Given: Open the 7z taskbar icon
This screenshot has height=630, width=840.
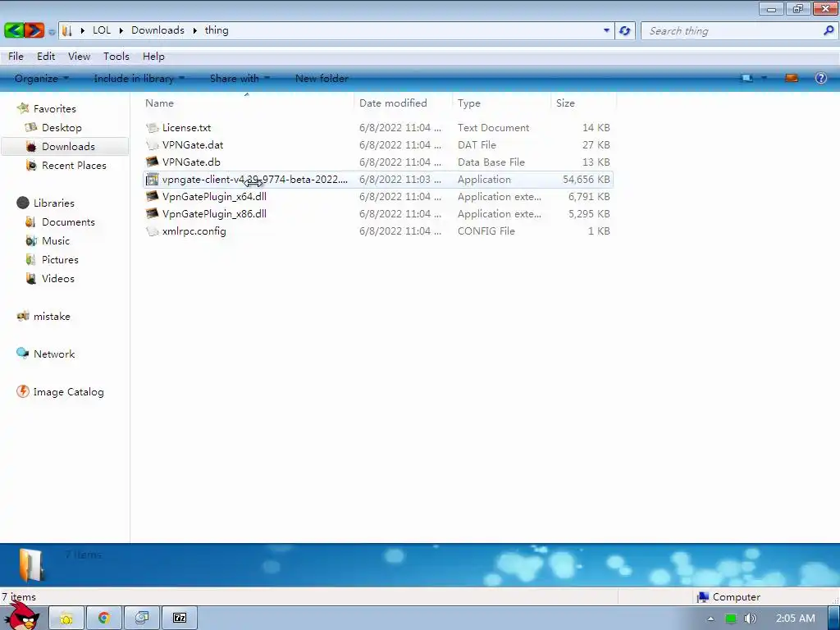Looking at the screenshot, I should (180, 619).
